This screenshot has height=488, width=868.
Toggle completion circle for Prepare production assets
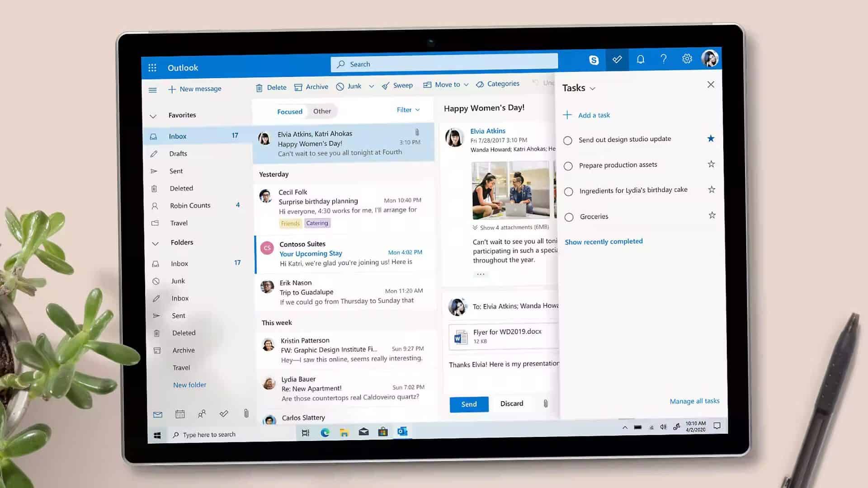[x=567, y=165]
